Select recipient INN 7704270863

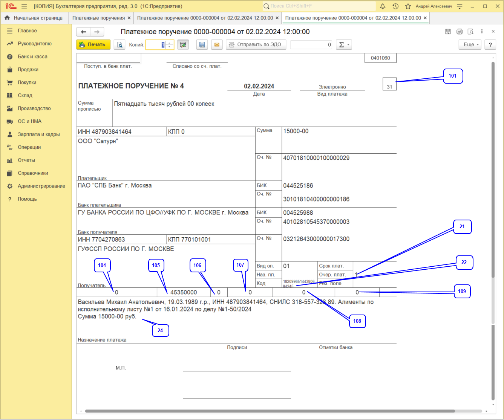101,239
